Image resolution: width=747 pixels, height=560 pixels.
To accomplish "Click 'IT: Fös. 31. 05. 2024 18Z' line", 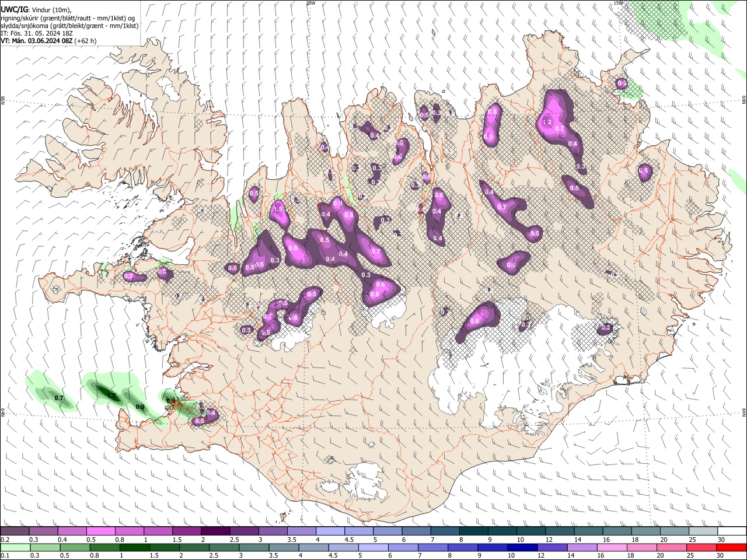I will (x=37, y=33).
